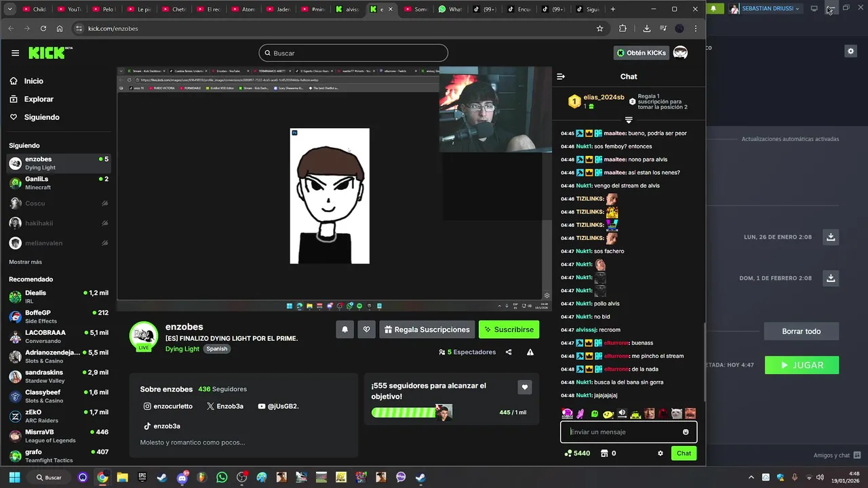This screenshot has height=488, width=868.
Task: Open GanlLs channel in following list
Action: coord(58,183)
